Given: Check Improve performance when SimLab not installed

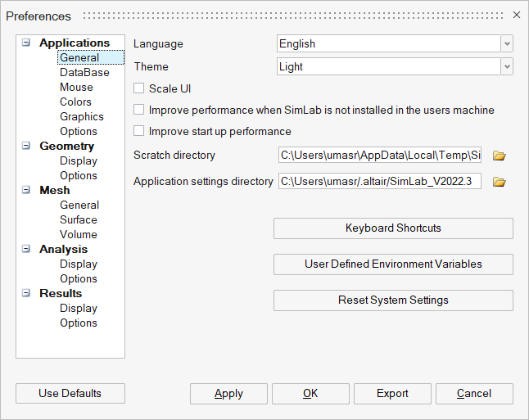Looking at the screenshot, I should 139,110.
